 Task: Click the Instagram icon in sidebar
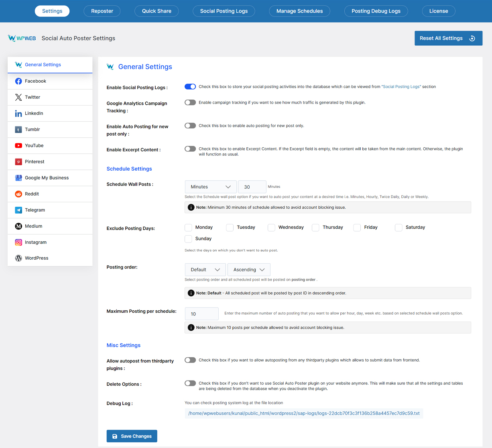tap(18, 242)
